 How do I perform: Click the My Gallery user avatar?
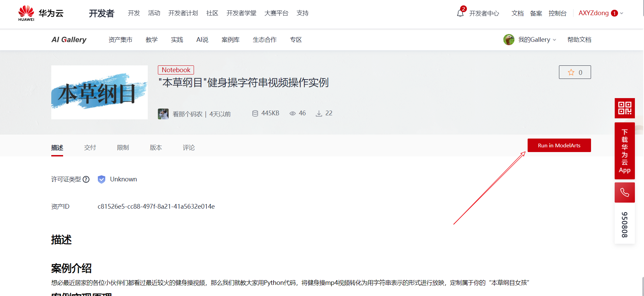(x=509, y=40)
